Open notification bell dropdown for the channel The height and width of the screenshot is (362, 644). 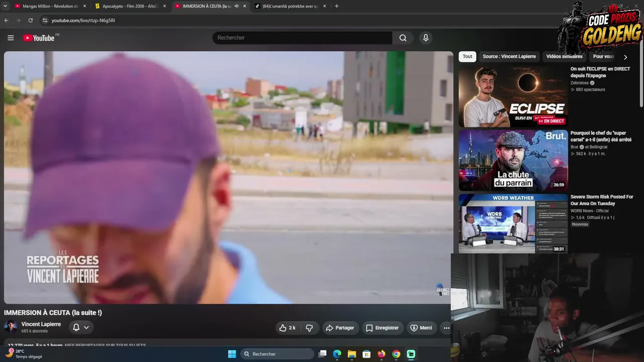[81, 327]
